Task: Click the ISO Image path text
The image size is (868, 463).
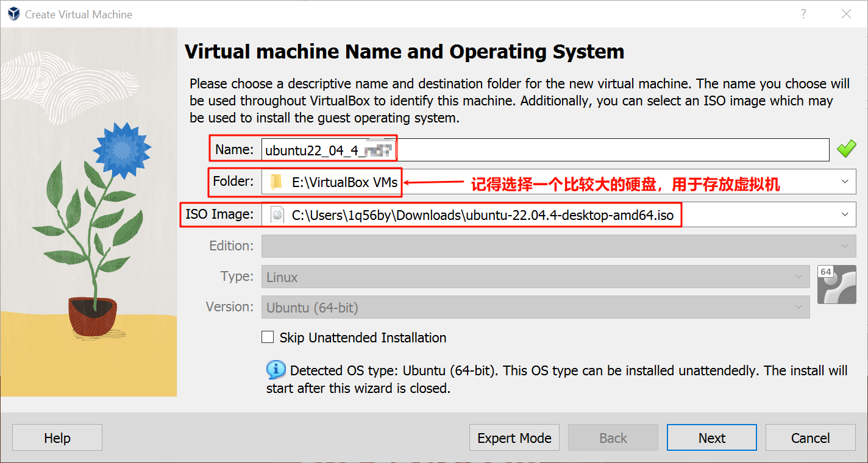Action: coord(483,214)
